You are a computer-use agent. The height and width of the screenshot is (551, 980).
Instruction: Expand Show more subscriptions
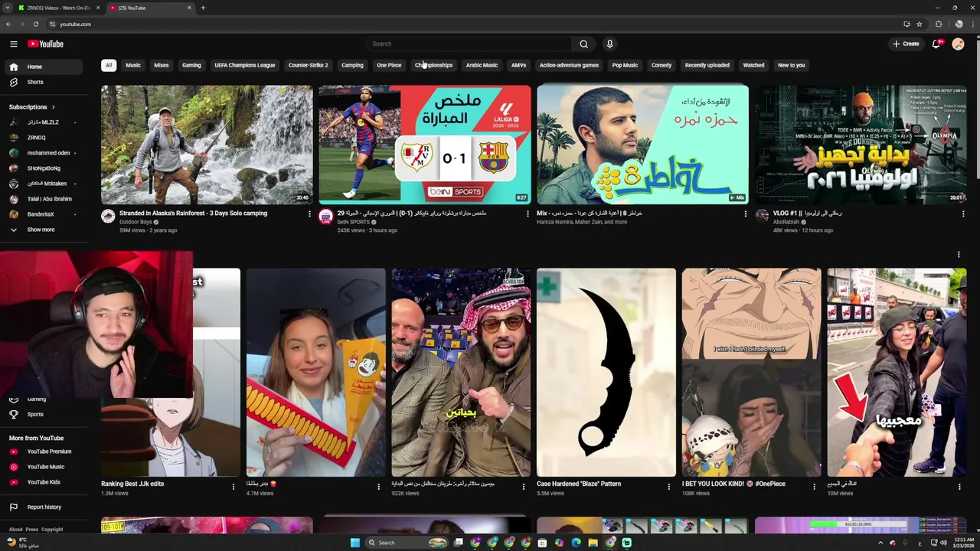coord(42,230)
